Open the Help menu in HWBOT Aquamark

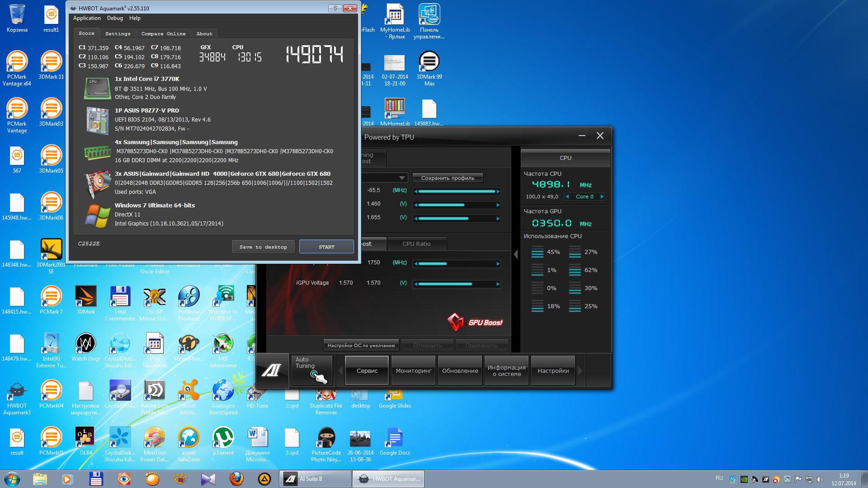point(135,18)
